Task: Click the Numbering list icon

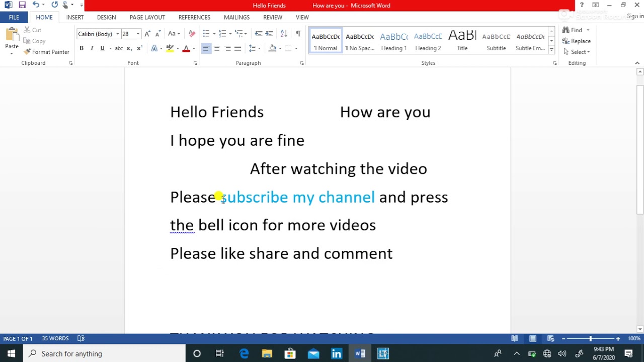Action: (x=222, y=34)
